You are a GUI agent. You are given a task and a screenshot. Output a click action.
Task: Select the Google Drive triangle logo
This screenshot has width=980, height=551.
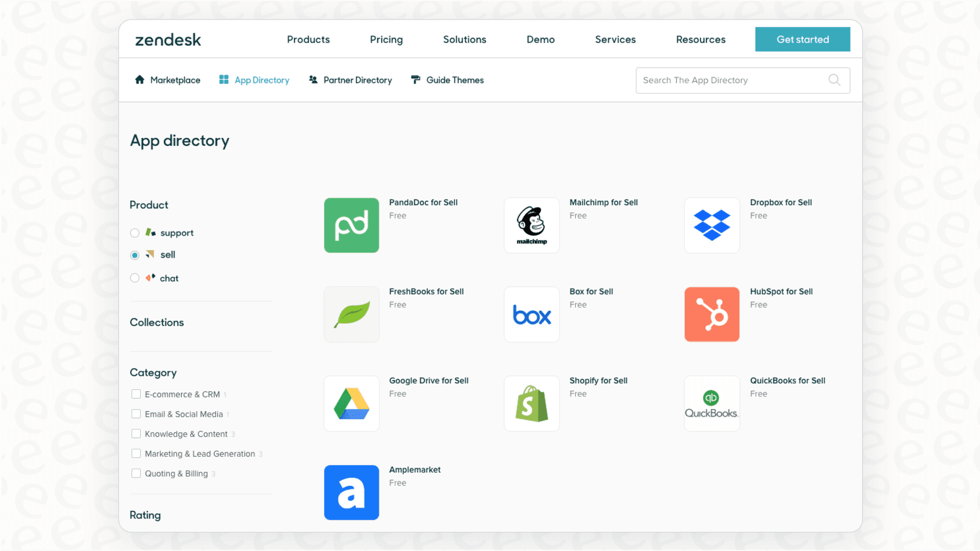[351, 403]
